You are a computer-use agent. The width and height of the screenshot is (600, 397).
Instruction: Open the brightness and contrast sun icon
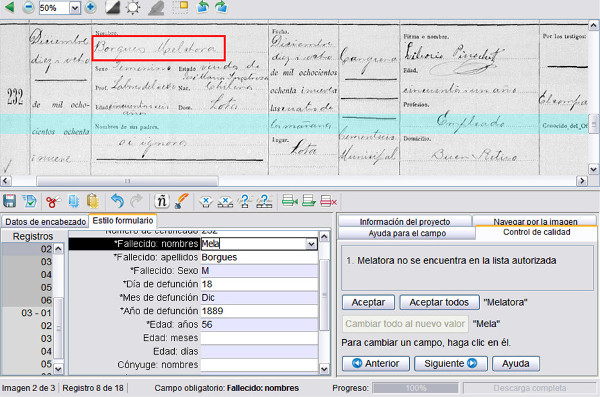[133, 7]
